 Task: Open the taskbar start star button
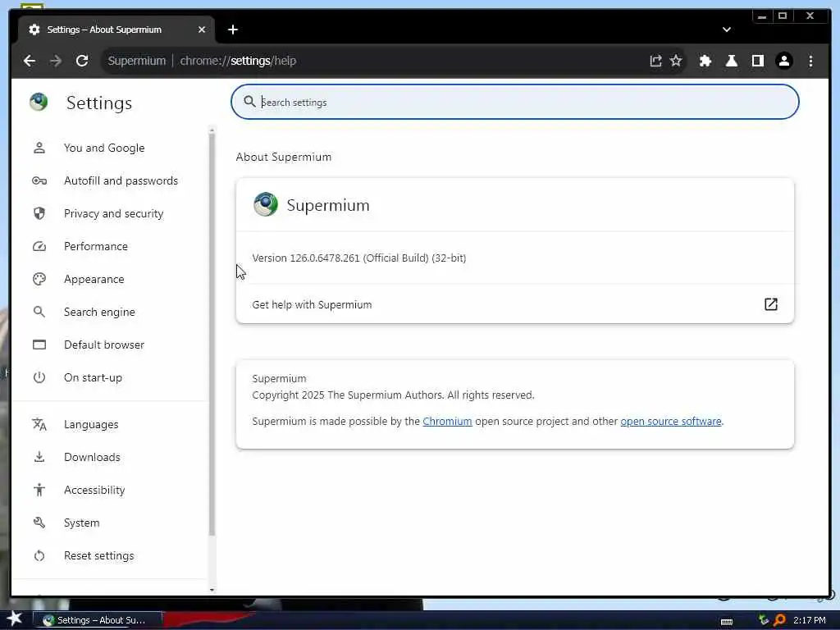[15, 619]
